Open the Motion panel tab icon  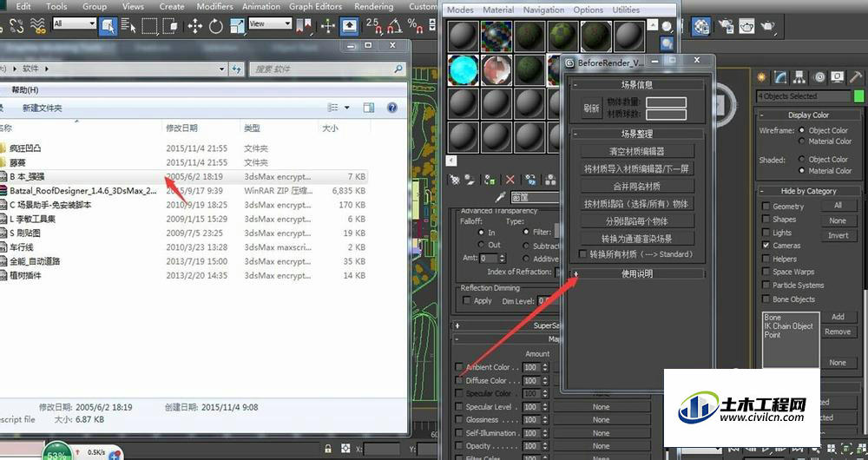pos(819,77)
